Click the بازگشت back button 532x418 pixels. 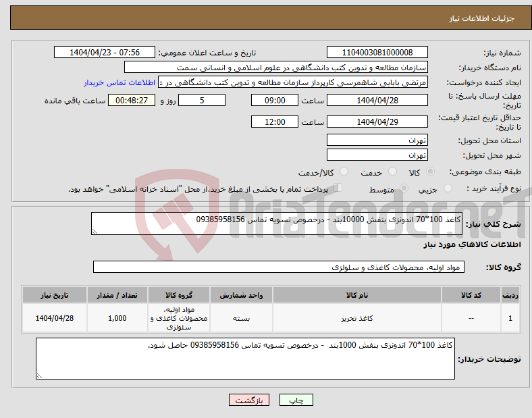click(249, 400)
